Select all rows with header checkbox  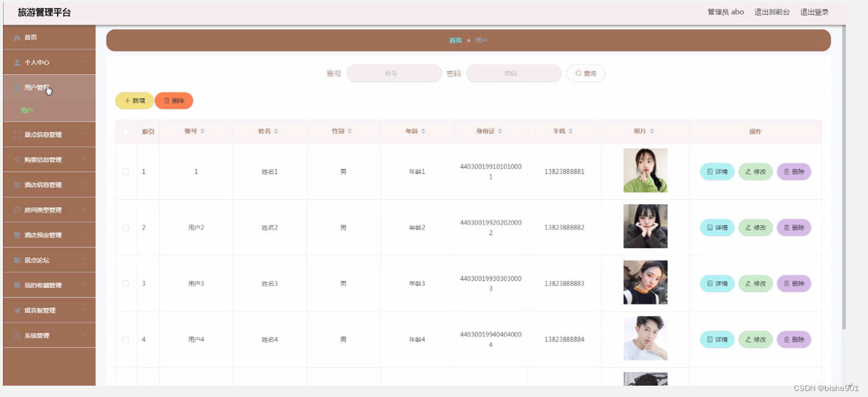(126, 131)
